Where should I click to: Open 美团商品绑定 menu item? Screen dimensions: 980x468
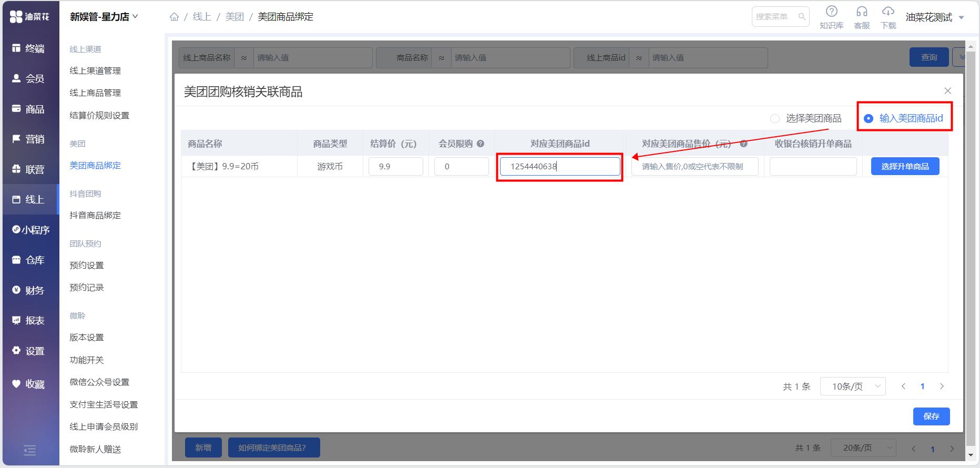95,165
